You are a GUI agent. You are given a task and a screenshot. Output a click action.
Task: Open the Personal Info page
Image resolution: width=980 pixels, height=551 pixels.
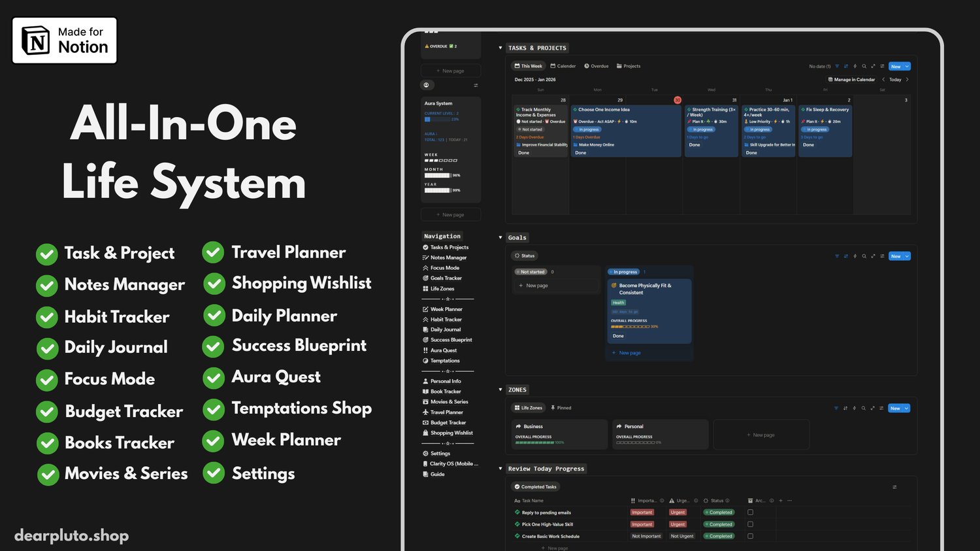[442, 381]
